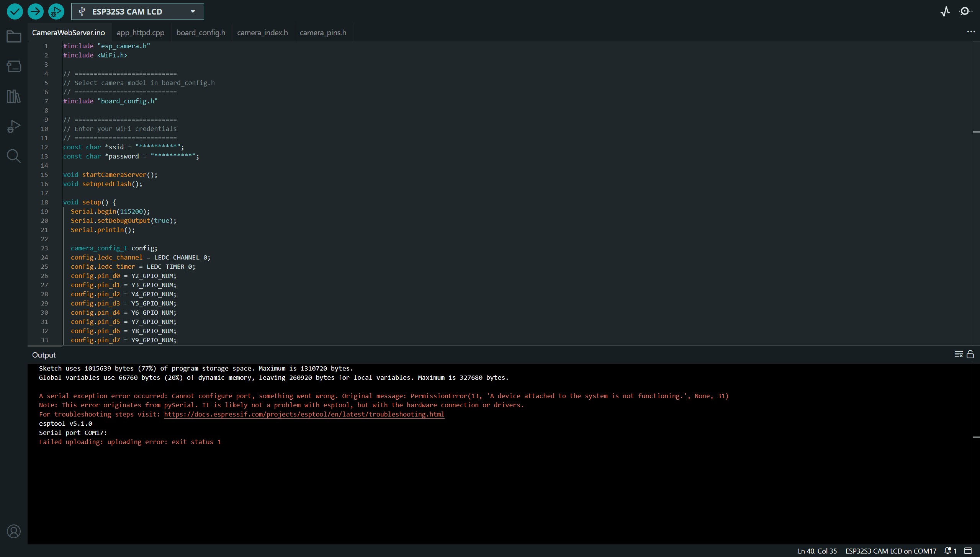Switch to the camera_pins.h tab
The width and height of the screenshot is (980, 557).
point(323,32)
